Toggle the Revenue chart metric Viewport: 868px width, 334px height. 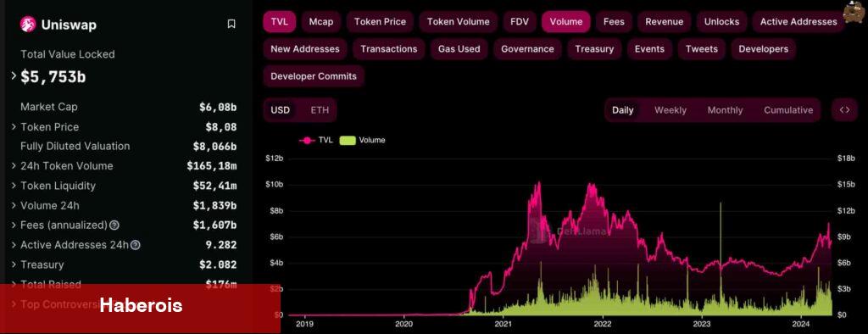(665, 21)
